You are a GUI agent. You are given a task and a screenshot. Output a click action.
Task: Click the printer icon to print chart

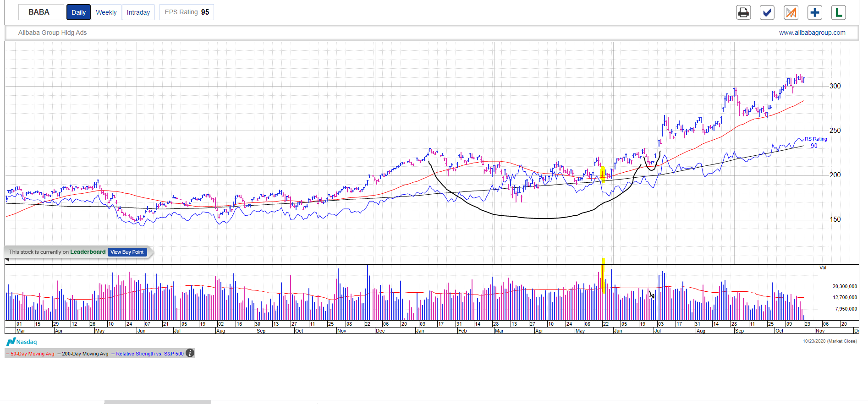click(x=743, y=12)
